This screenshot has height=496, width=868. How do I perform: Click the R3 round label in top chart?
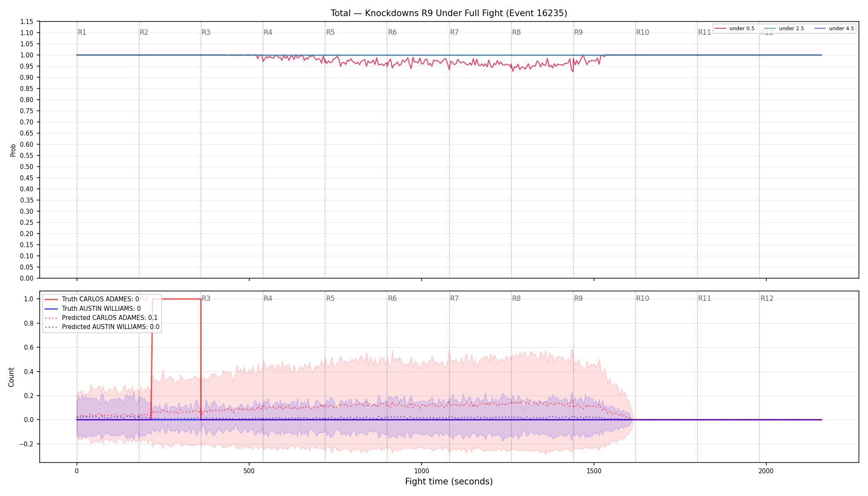click(206, 32)
